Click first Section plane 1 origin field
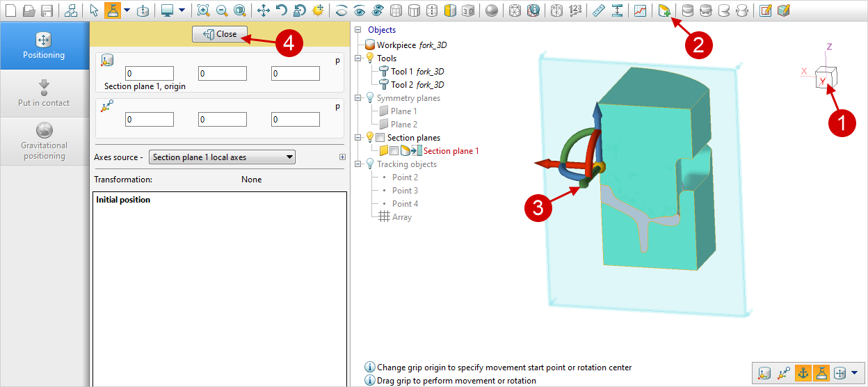868x387 pixels. [x=149, y=74]
